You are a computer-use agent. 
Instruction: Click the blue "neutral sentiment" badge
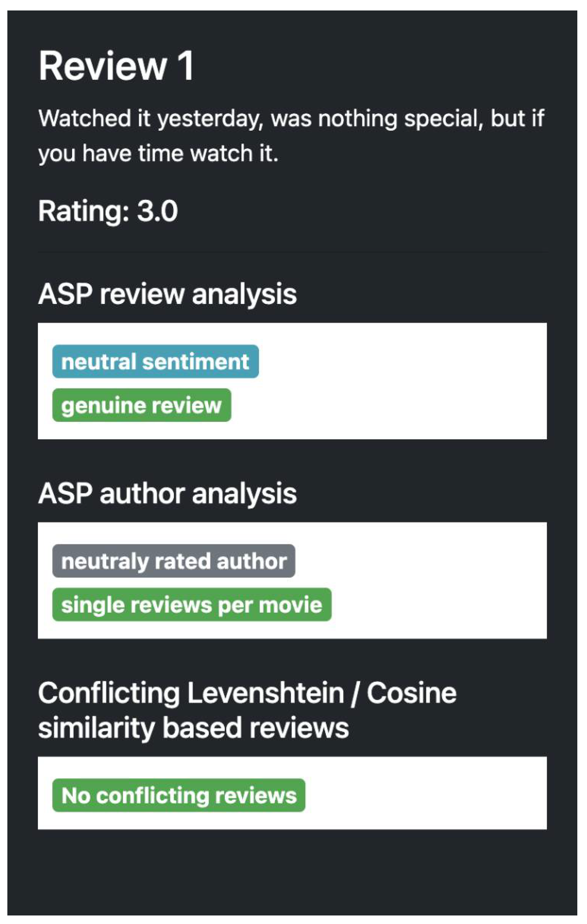click(155, 361)
